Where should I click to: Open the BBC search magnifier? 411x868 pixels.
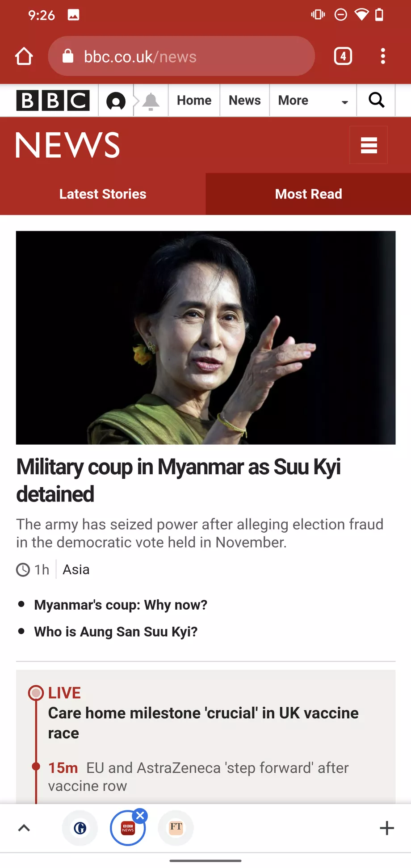(x=376, y=100)
